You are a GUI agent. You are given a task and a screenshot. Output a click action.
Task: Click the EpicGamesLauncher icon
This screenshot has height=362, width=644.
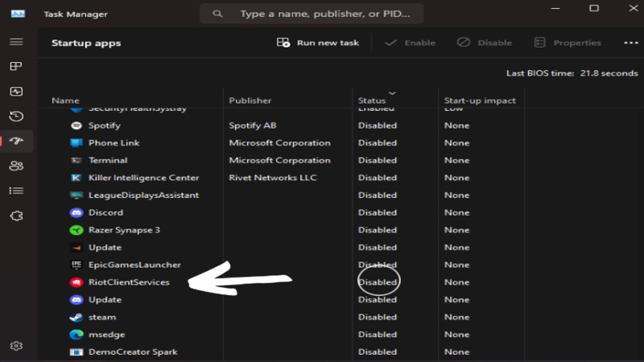(76, 265)
